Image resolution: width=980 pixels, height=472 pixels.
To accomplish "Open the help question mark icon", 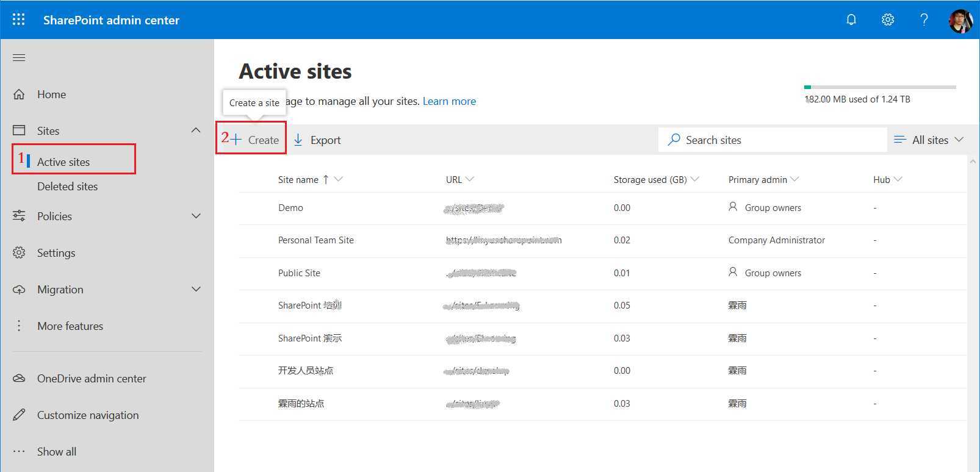I will click(x=924, y=20).
